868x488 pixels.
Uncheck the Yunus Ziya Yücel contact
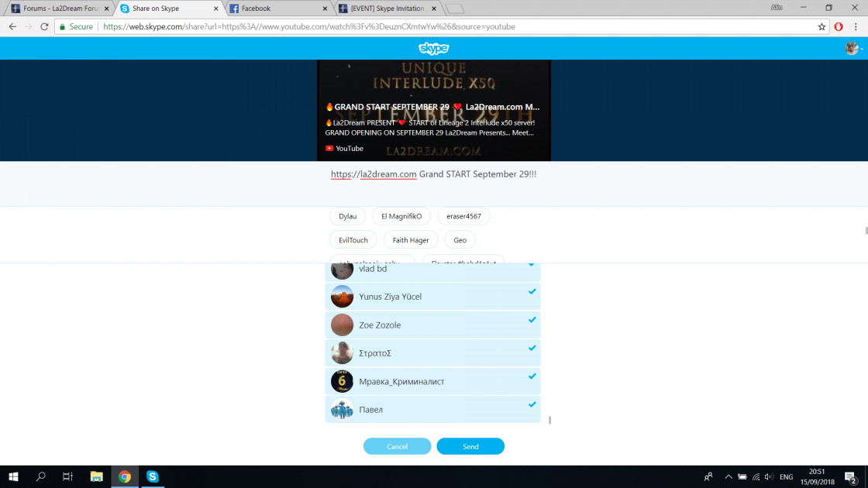click(x=532, y=292)
